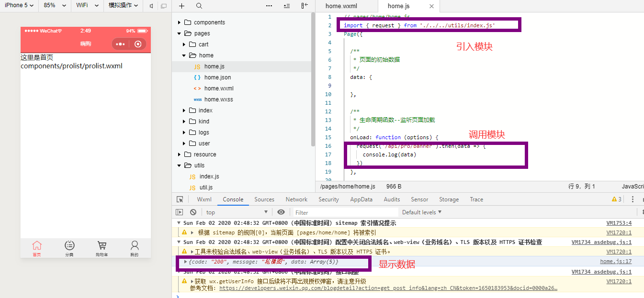Collapse the utils folder
The width and height of the screenshot is (644, 298).
(179, 166)
